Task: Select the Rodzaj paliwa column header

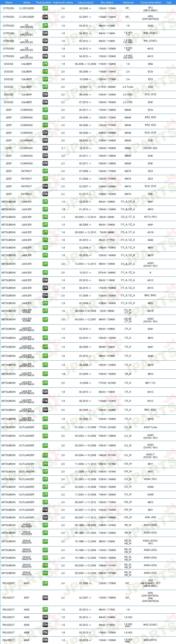Action: [x=44, y=2]
